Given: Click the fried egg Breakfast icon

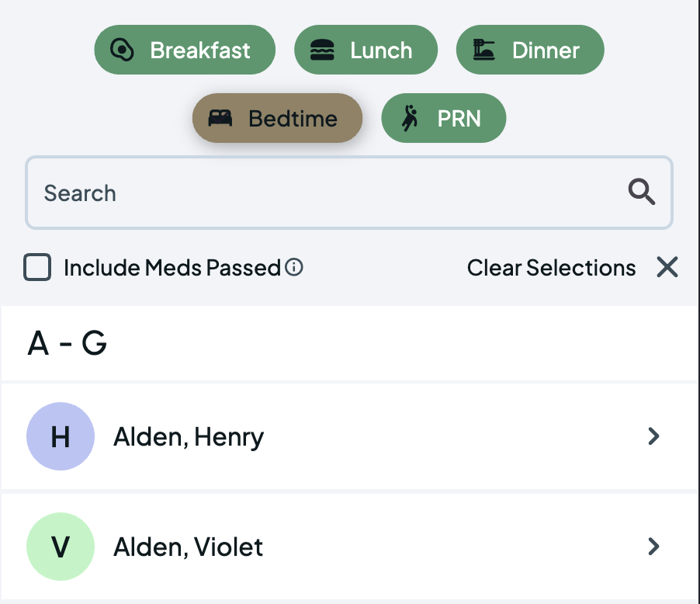Looking at the screenshot, I should 122,50.
